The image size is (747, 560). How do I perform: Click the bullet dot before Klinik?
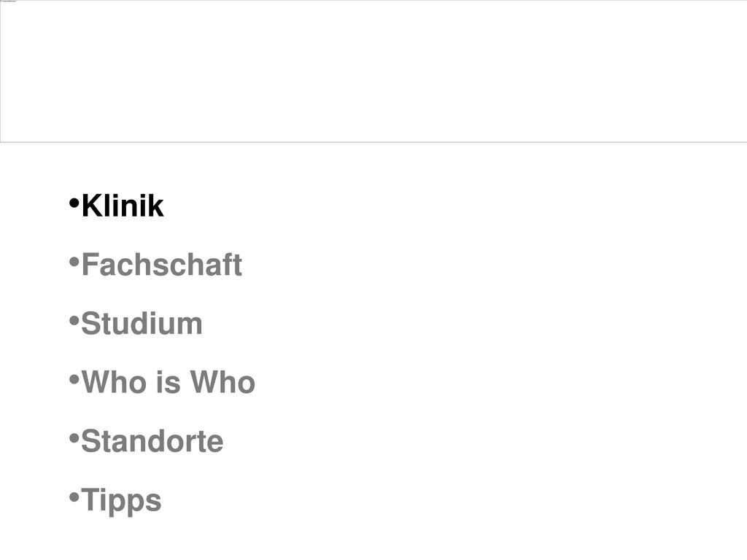click(74, 203)
